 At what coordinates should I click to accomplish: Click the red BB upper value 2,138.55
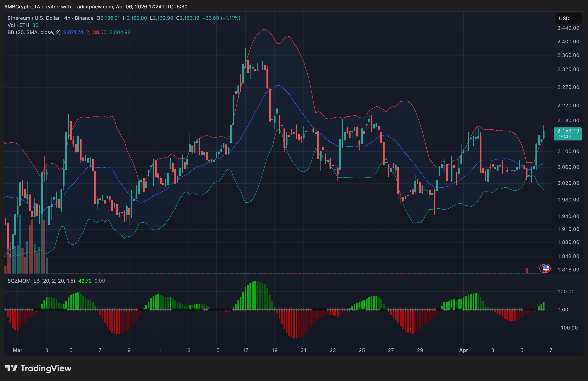tap(96, 32)
